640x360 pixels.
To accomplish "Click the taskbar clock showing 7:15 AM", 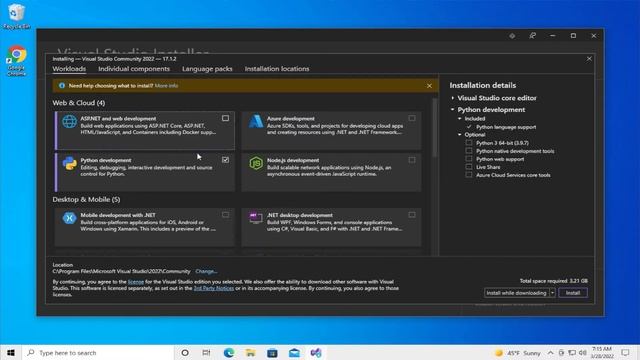I will pos(602,353).
